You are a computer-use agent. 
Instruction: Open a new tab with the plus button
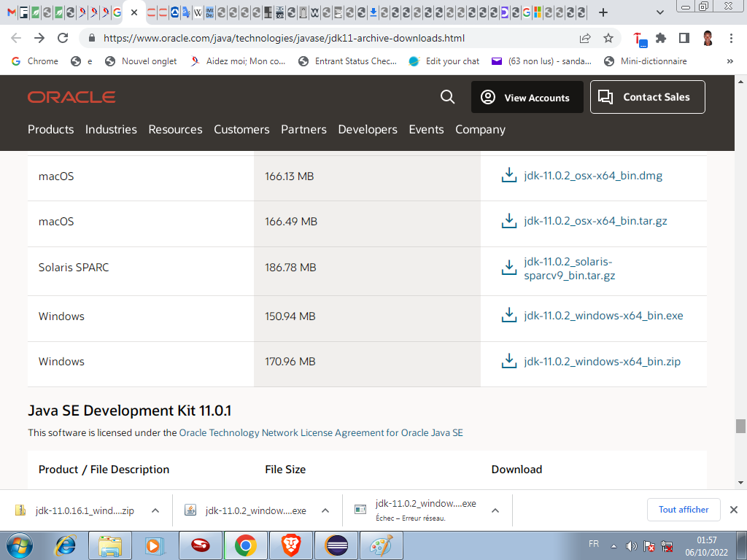(x=603, y=13)
